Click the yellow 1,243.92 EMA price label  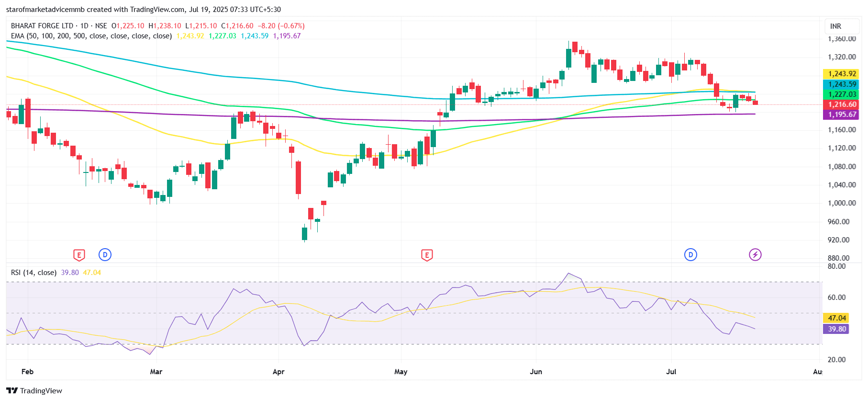coord(842,74)
